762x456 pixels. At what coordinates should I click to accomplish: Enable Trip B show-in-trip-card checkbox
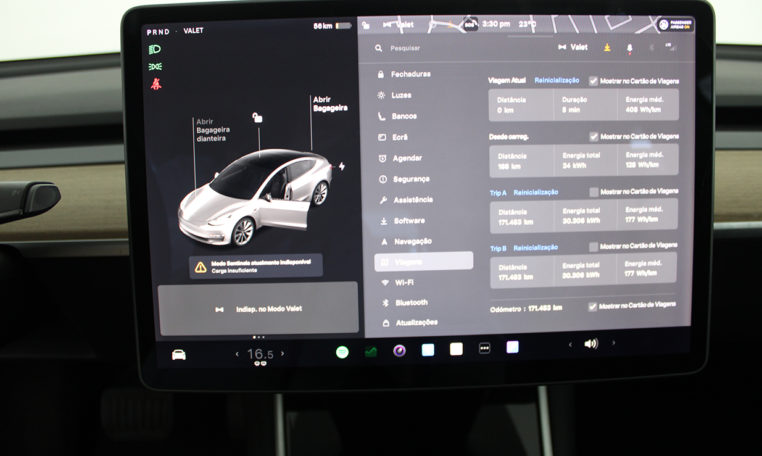point(593,247)
